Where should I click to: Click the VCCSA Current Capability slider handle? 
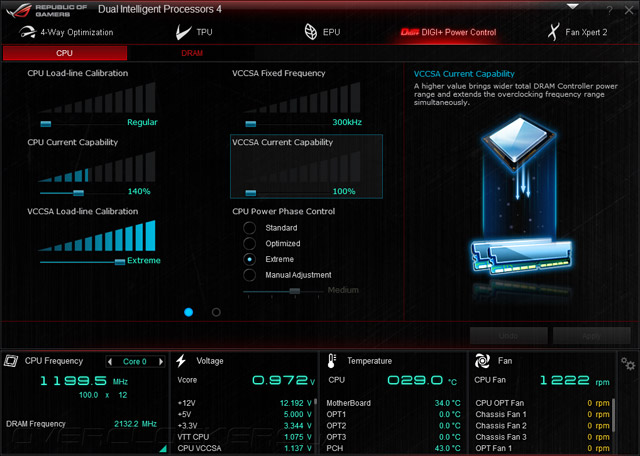click(x=251, y=193)
